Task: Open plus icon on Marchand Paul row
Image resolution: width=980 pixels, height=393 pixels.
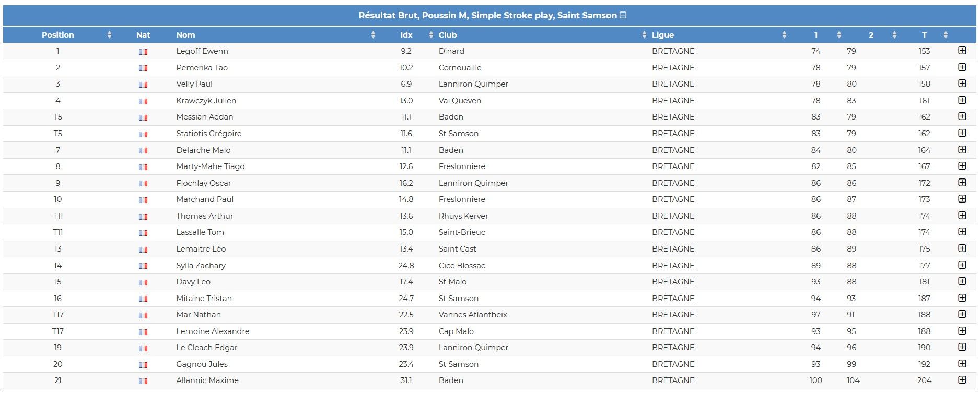Action: pyautogui.click(x=962, y=199)
